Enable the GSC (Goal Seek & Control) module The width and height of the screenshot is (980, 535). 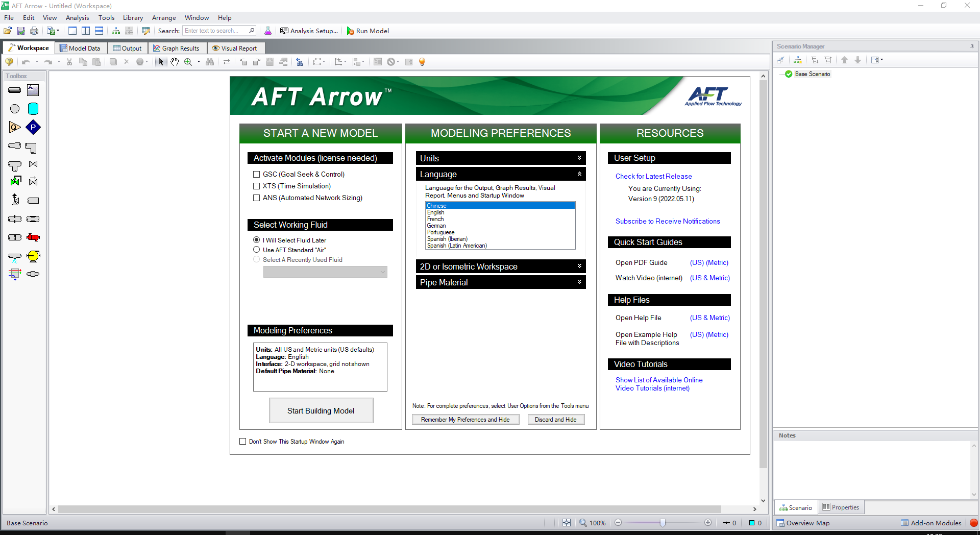(257, 175)
